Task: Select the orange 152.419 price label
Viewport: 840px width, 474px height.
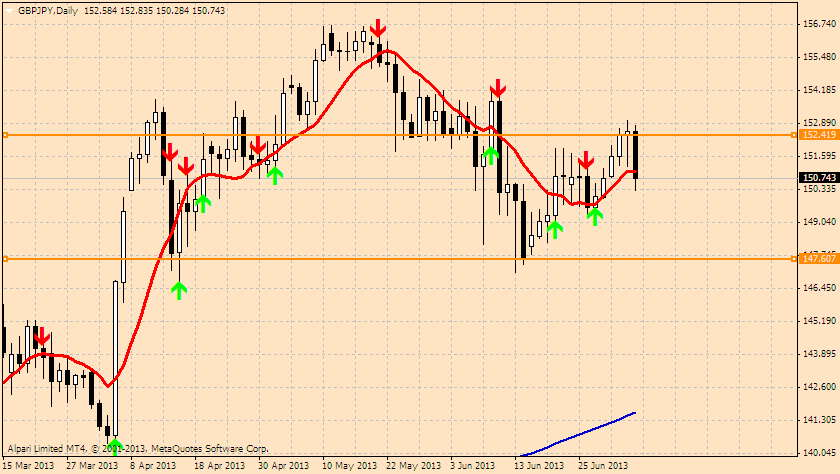Action: pyautogui.click(x=819, y=135)
